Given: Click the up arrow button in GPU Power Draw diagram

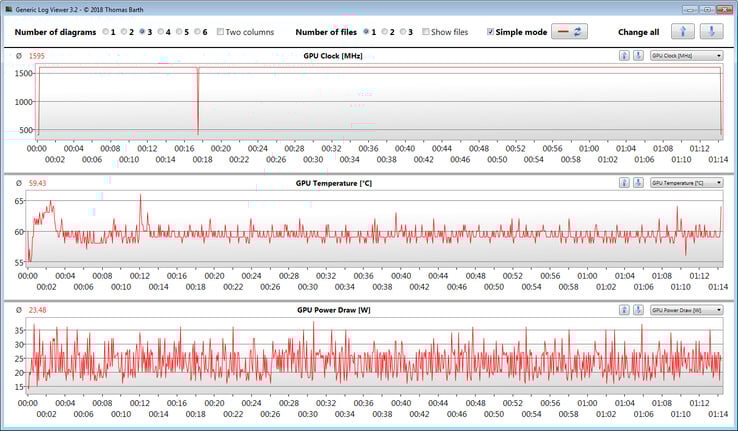Looking at the screenshot, I should coord(624,310).
